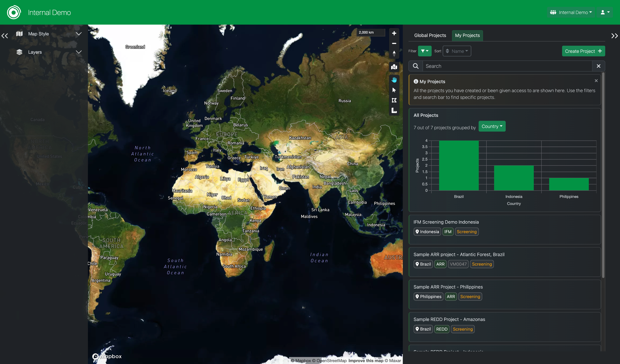
Task: Toggle sort direction arrows
Action: 447,51
